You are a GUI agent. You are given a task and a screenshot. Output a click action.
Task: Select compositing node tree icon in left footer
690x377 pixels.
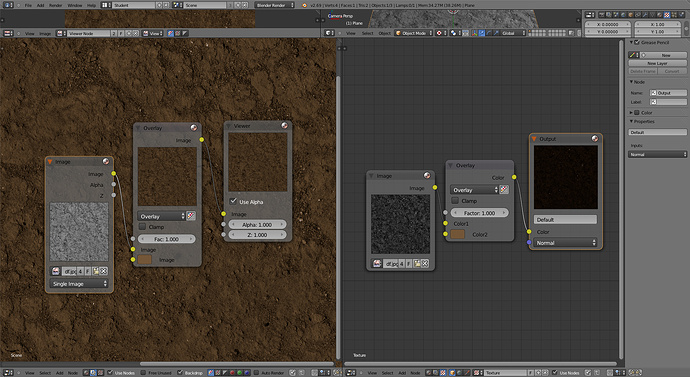coord(93,373)
